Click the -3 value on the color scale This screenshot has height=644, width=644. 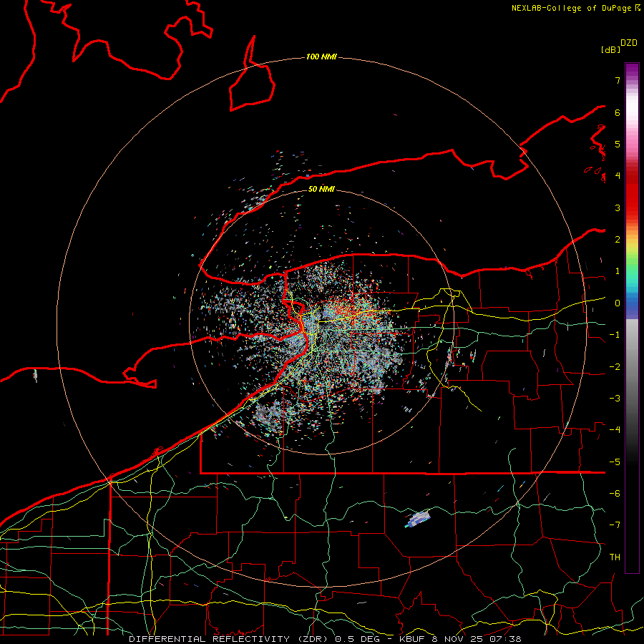615,399
